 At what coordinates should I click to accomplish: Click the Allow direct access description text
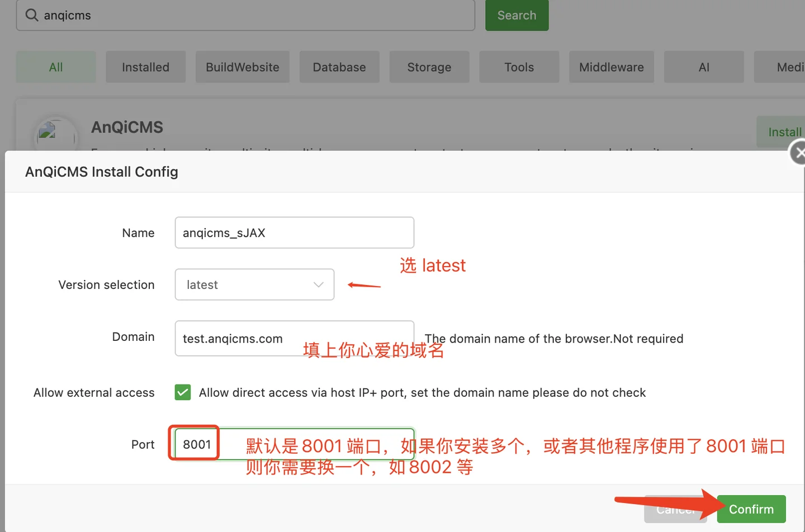tap(422, 392)
